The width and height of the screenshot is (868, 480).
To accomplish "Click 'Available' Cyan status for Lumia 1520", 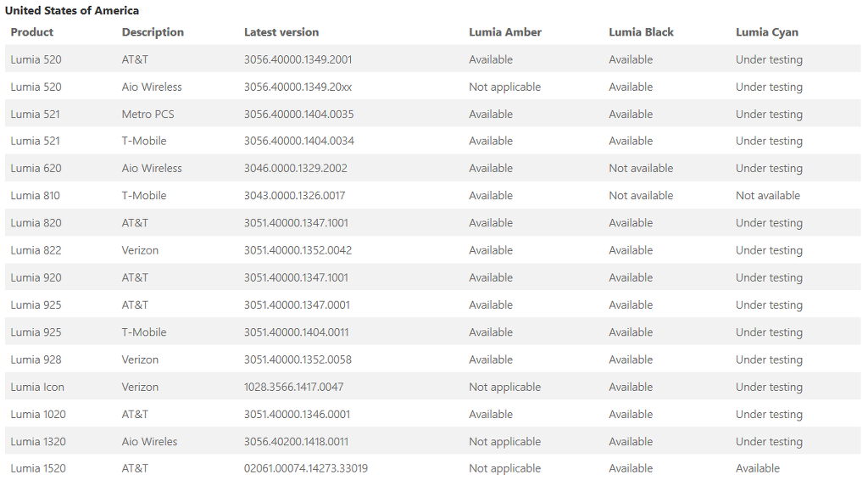I will [758, 468].
